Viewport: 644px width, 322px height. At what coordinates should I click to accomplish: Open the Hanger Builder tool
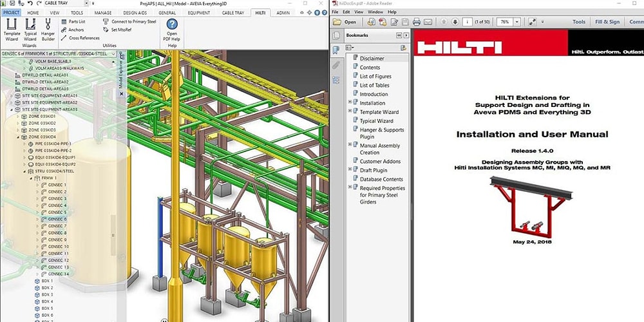pos(48,30)
